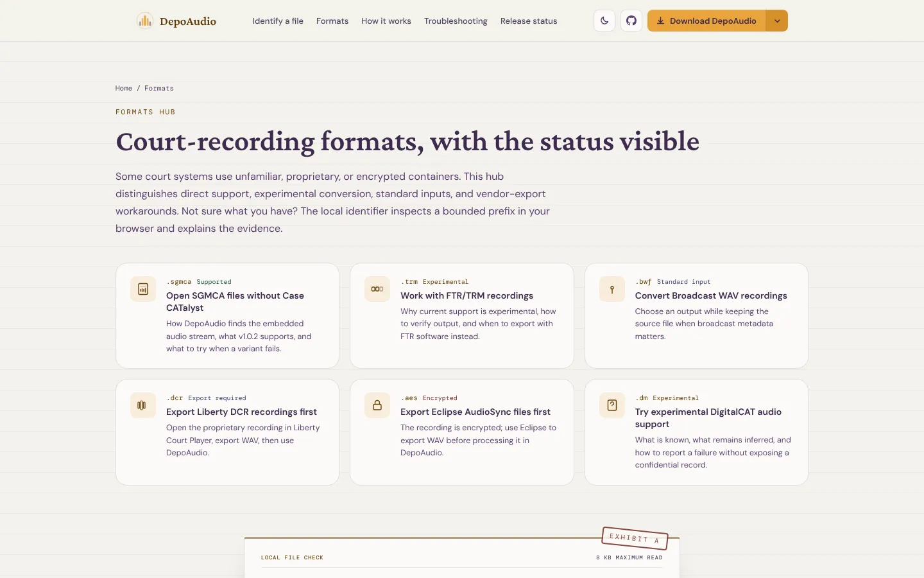Click the .trm Experimental label
This screenshot has width=924, height=578.
(434, 282)
